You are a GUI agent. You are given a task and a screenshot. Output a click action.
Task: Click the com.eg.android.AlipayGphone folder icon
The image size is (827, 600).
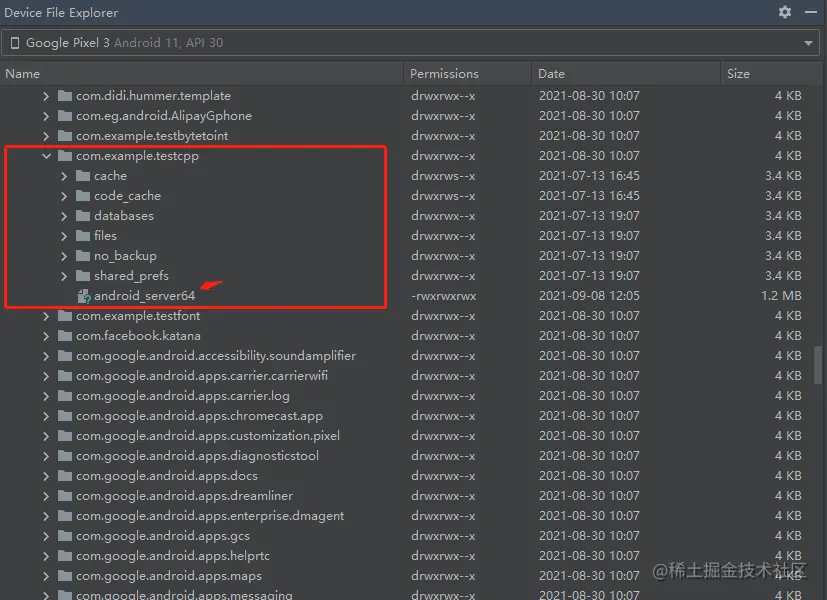click(65, 115)
